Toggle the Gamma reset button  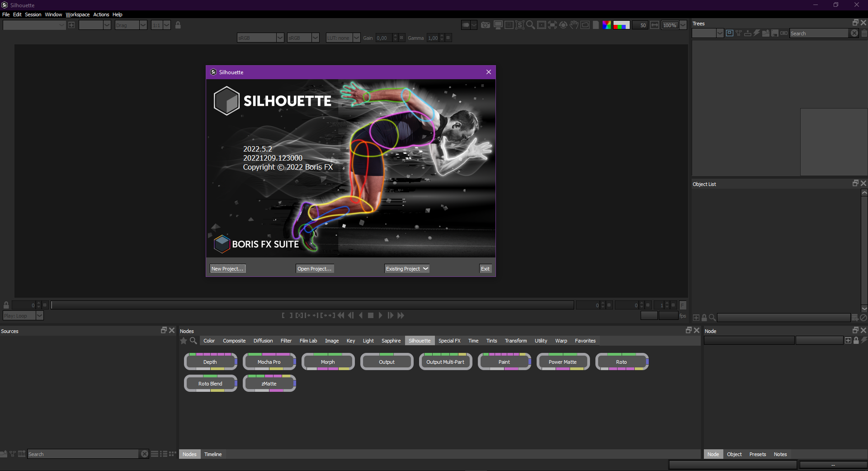pyautogui.click(x=448, y=38)
